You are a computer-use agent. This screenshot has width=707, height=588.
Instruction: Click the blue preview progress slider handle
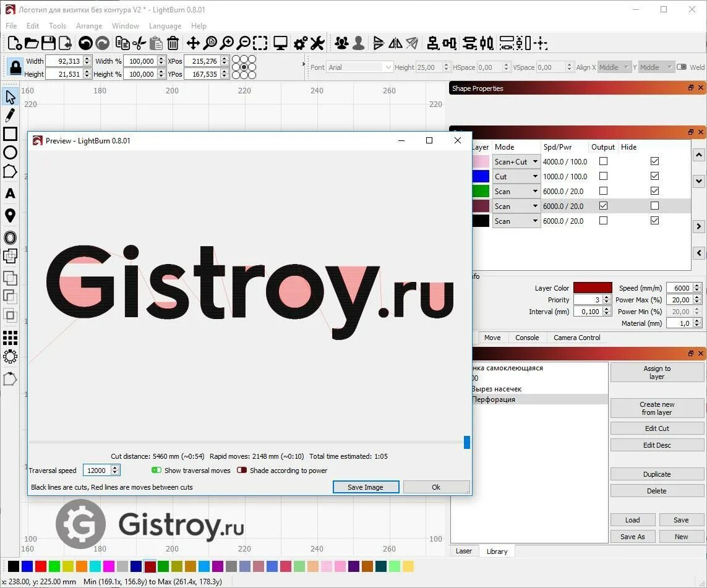coord(466,442)
